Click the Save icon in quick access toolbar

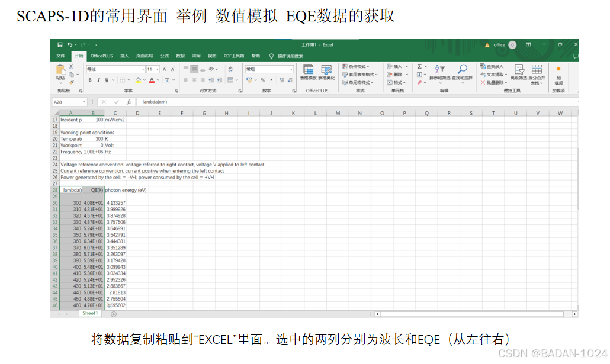60,45
